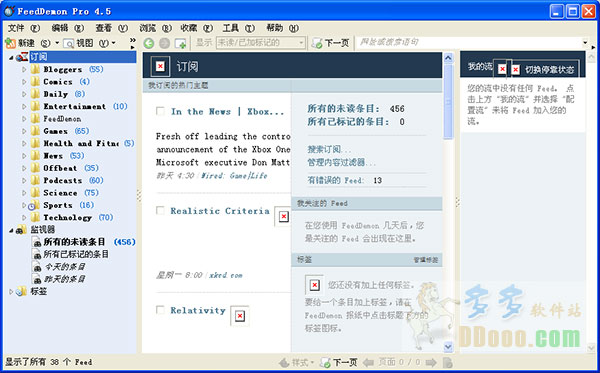Click scrollbar up arrow of newspaper pane
600x373 pixels.
(x=448, y=58)
